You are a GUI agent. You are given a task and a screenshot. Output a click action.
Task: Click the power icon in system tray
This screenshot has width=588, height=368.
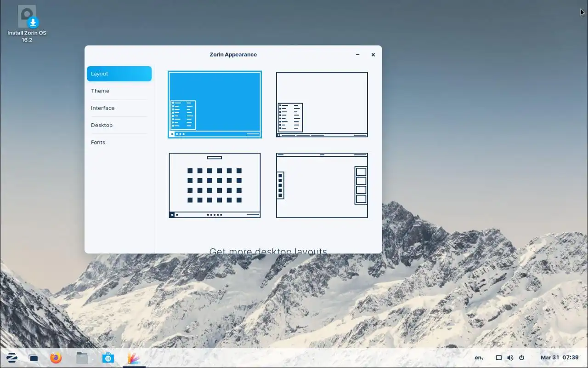(x=521, y=358)
